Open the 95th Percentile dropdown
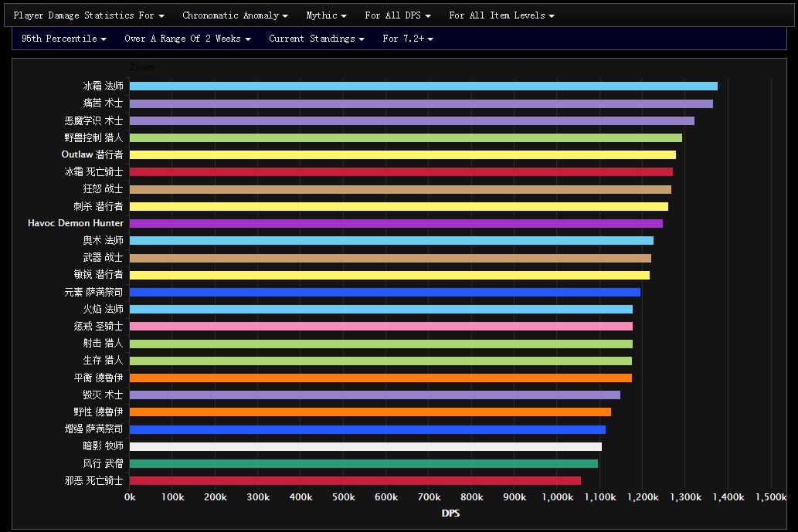The width and height of the screenshot is (798, 532). pos(63,39)
